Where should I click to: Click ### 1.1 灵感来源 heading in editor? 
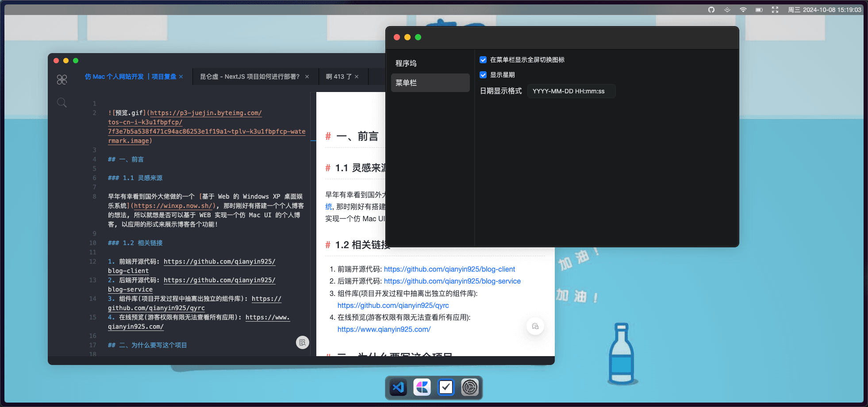click(x=135, y=178)
